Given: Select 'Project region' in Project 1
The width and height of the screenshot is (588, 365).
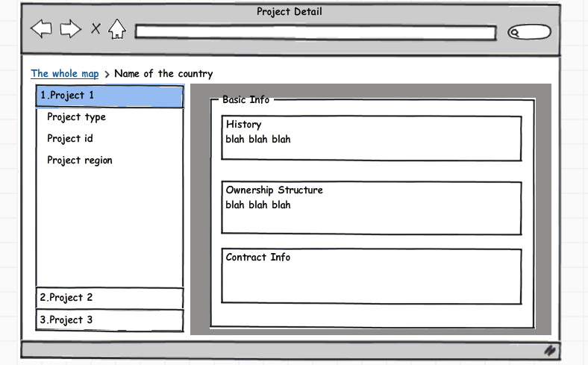Looking at the screenshot, I should pyautogui.click(x=80, y=160).
